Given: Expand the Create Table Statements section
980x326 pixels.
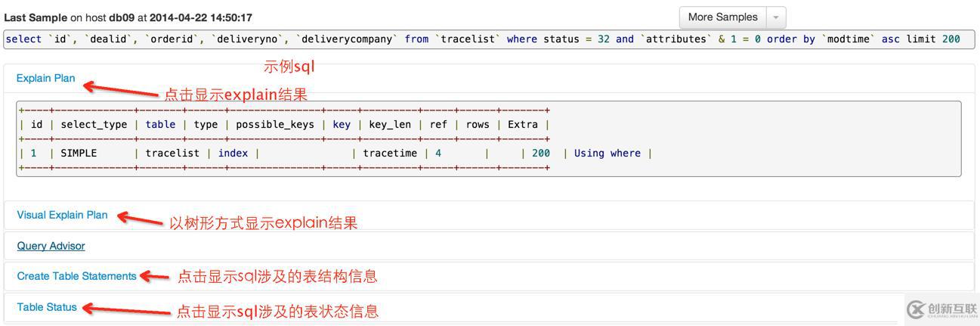Looking at the screenshot, I should (76, 276).
